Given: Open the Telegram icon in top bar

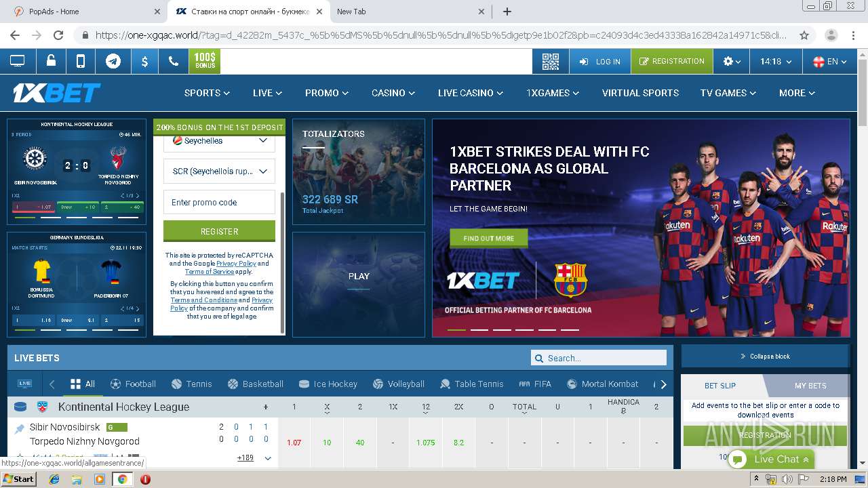Looking at the screenshot, I should coord(113,61).
